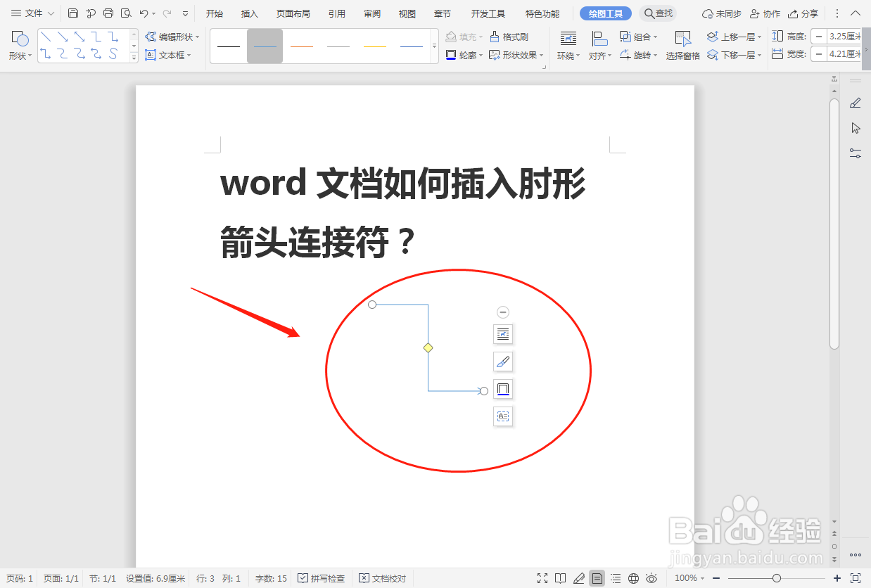
Task: Select the elbow arrow connector shape
Action: coord(113,37)
